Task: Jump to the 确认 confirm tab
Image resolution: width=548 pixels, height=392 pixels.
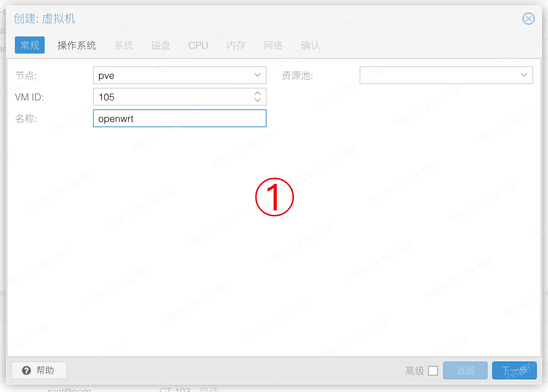Action: click(310, 45)
